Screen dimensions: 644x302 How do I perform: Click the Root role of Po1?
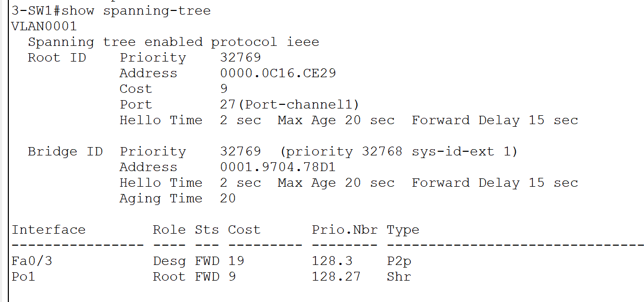(x=169, y=276)
